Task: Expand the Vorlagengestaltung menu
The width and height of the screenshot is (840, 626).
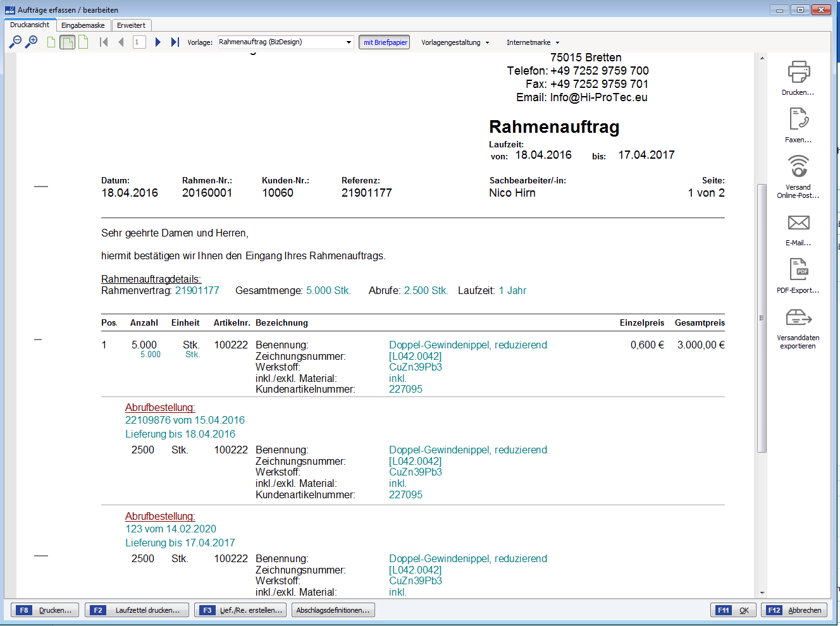Action: 455,42
